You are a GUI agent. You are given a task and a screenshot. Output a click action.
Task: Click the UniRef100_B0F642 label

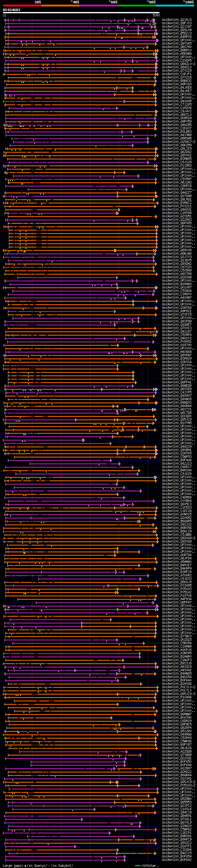[x=177, y=860]
